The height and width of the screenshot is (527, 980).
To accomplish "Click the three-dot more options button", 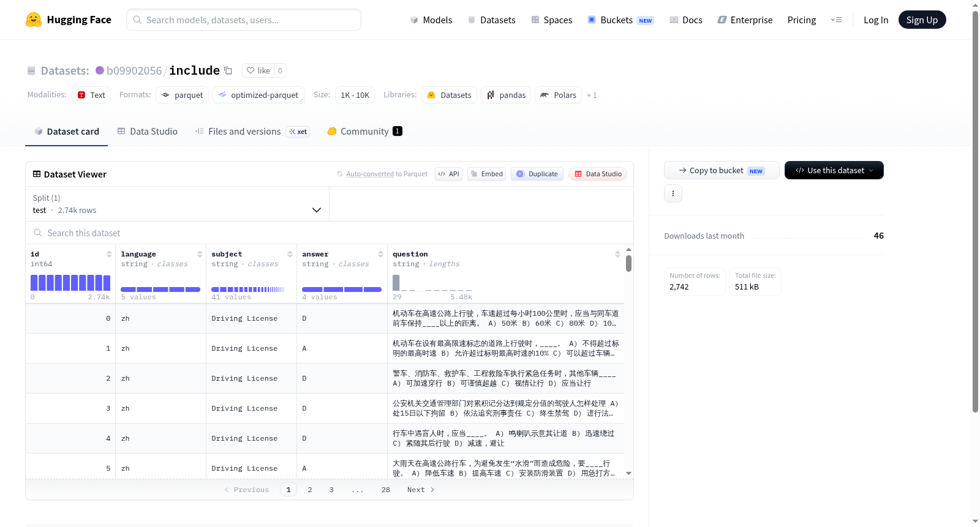I will [x=673, y=193].
